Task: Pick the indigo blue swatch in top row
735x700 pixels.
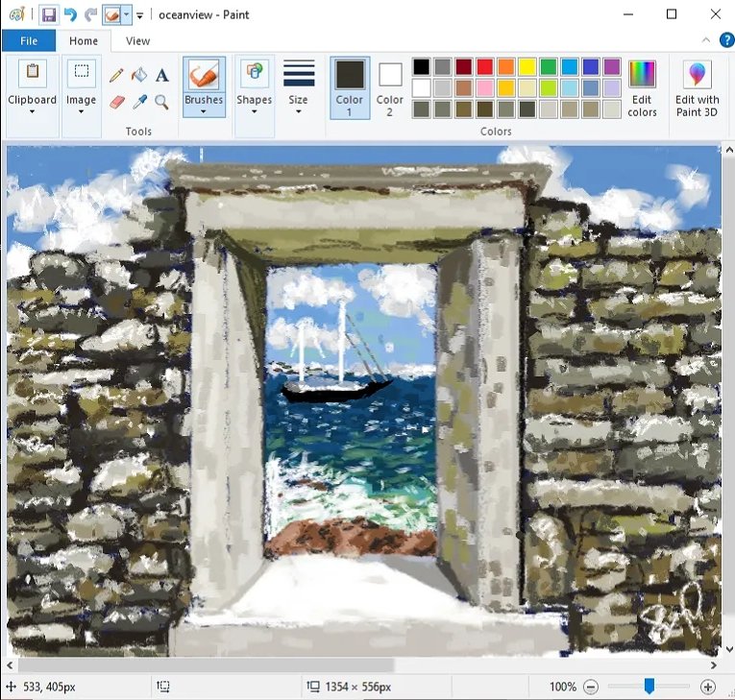Action: [x=591, y=66]
